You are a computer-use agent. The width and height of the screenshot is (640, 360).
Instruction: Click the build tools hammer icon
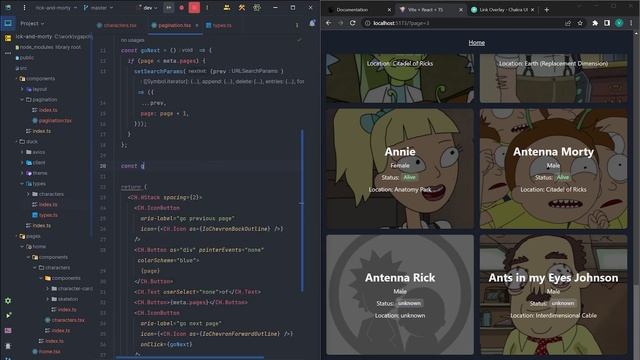point(242,7)
